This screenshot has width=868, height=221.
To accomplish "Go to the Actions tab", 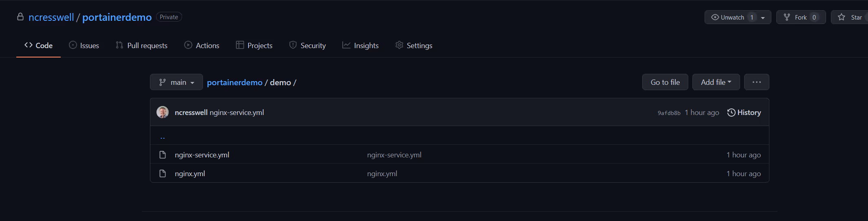I will (x=202, y=45).
